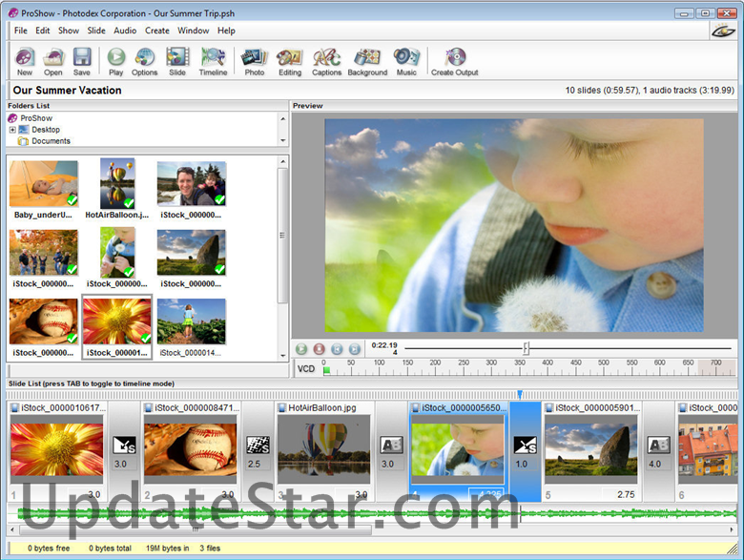Click the Photodex eye logo icon
The image size is (744, 560).
pos(723,31)
